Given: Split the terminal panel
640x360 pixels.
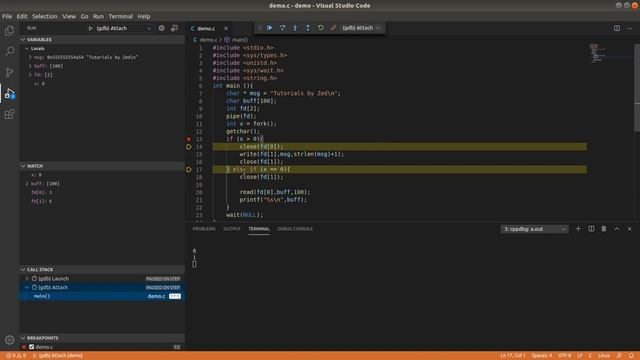Looking at the screenshot, I should coord(591,229).
